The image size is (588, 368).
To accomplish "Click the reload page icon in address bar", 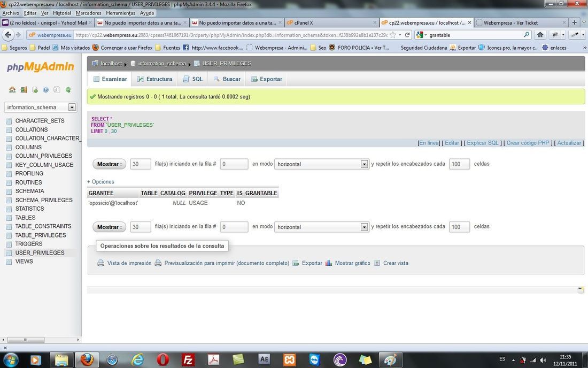I will [407, 35].
